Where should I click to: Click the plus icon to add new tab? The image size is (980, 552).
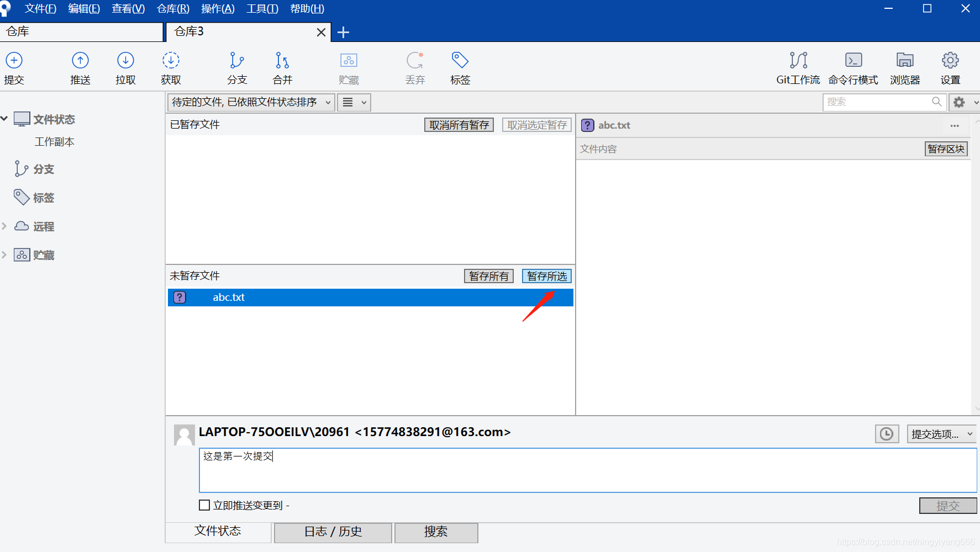[343, 32]
